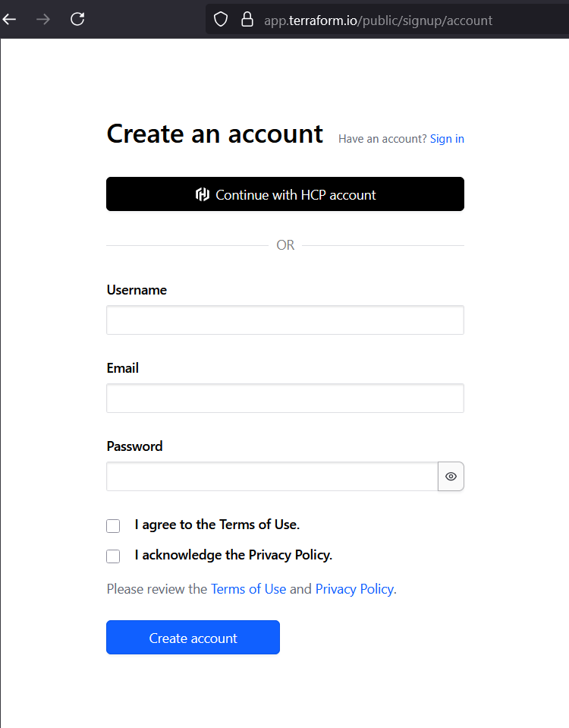This screenshot has width=569, height=728.
Task: Follow the blue Privacy Policy link
Action: [354, 589]
